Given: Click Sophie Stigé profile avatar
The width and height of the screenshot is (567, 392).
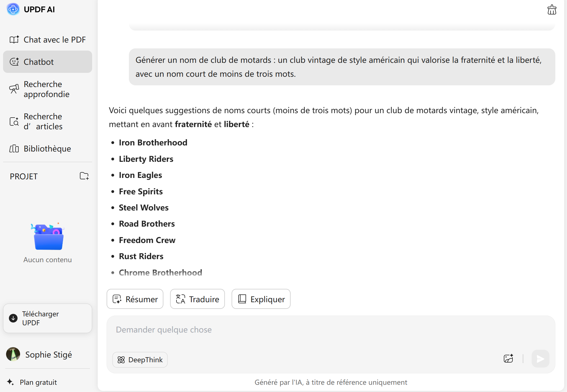Looking at the screenshot, I should coord(13,354).
